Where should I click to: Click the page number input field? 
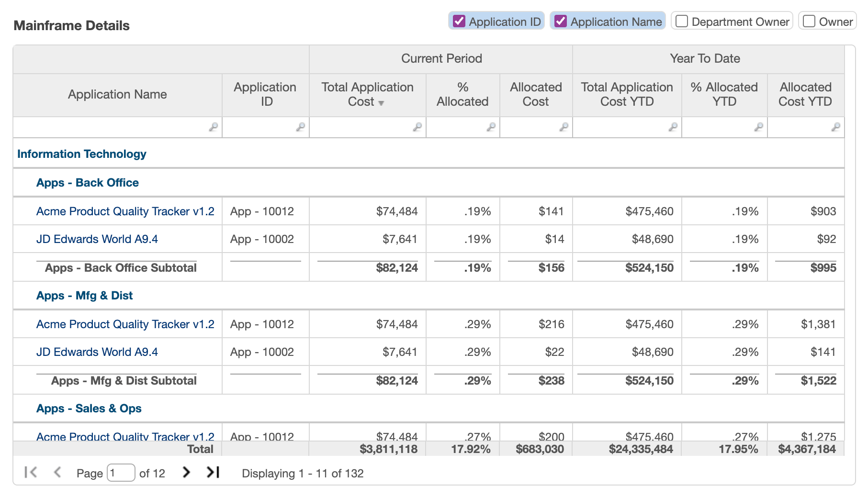[x=121, y=473]
